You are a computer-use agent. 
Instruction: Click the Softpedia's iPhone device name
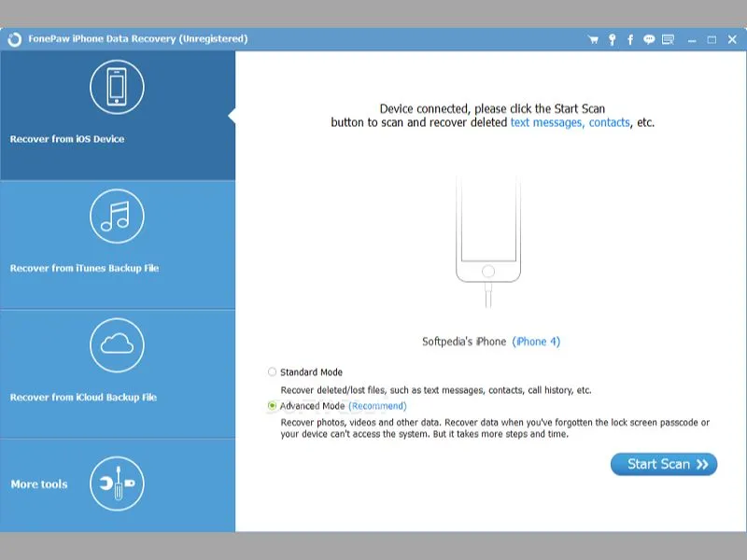coord(464,342)
